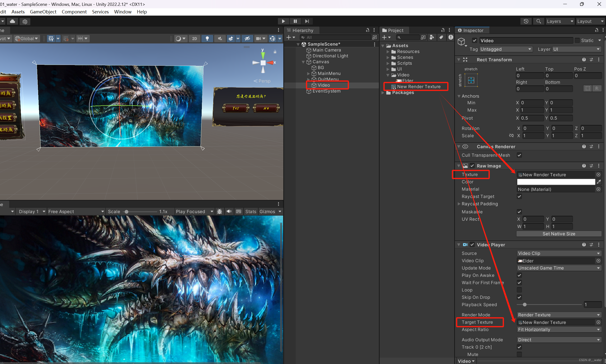Toggle hidden objects visibility icon in Scene
This screenshot has height=364, width=606.
(247, 39)
